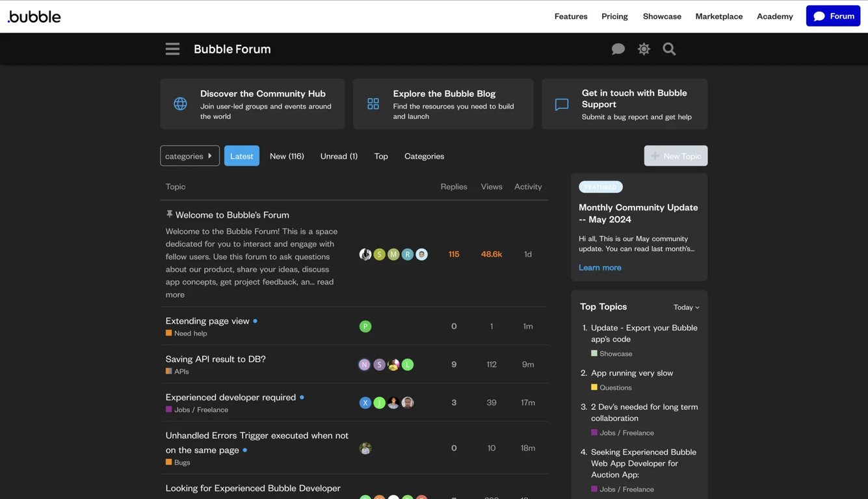The width and height of the screenshot is (868, 499).
Task: Click Bubble Forum title
Action: [x=232, y=49]
